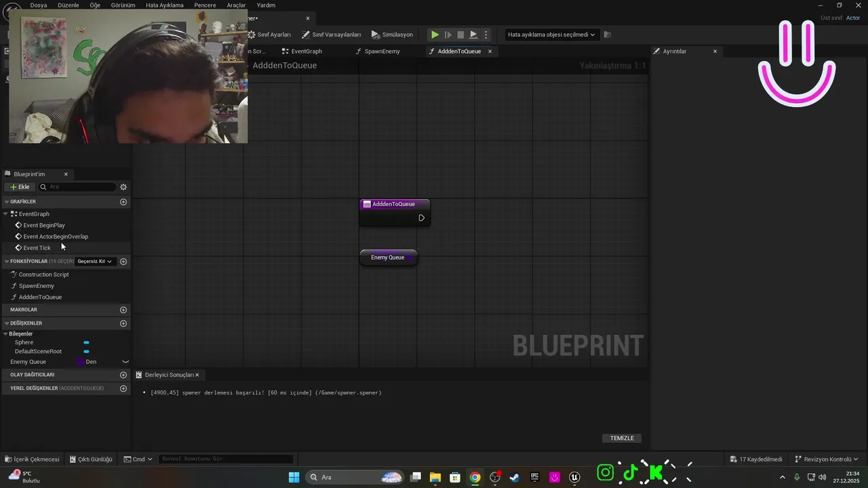Viewport: 868px width, 488px height.
Task: Add a new event dispatcher
Action: pos(123,375)
